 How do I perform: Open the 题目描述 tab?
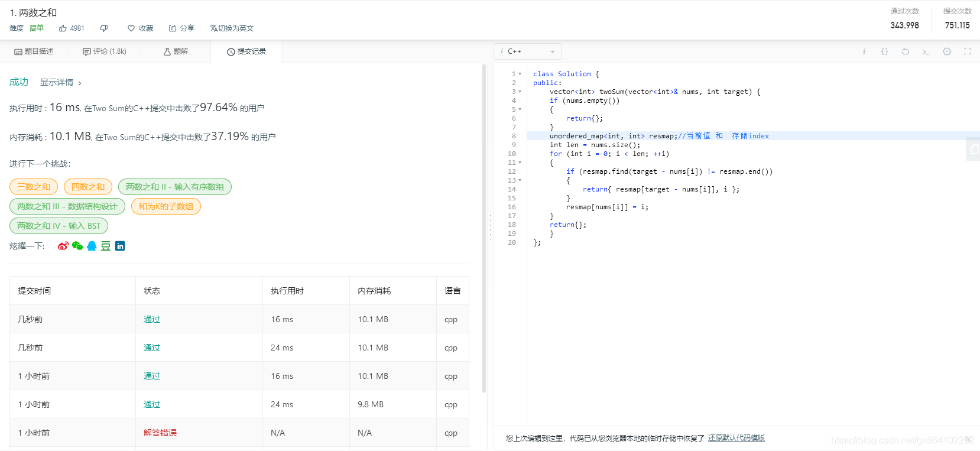point(34,51)
